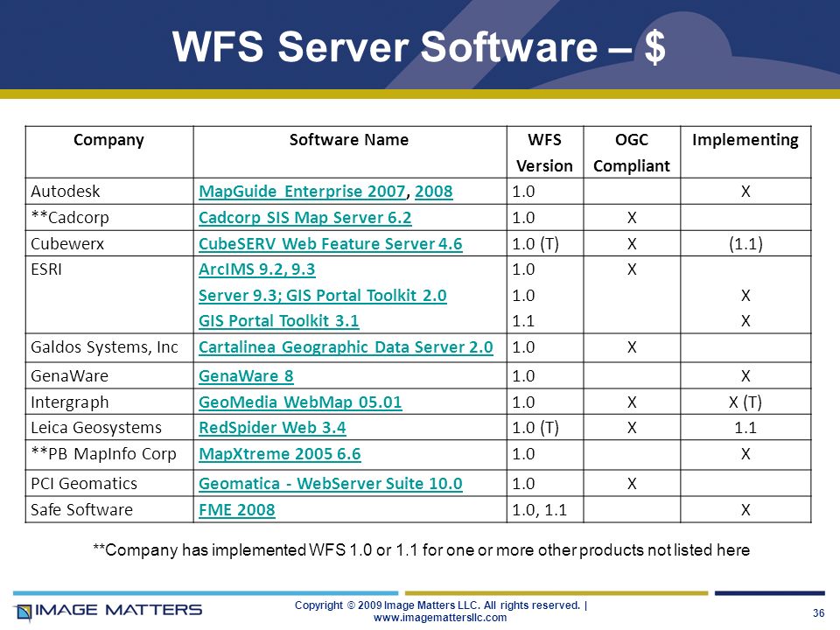
Task: Click the 1.0 (T) version in Leica row
Action: point(535,428)
